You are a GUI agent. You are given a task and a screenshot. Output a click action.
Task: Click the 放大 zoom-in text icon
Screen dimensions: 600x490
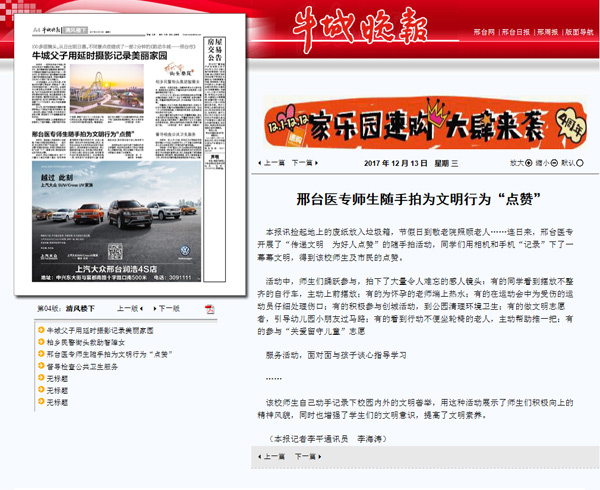pyautogui.click(x=518, y=162)
